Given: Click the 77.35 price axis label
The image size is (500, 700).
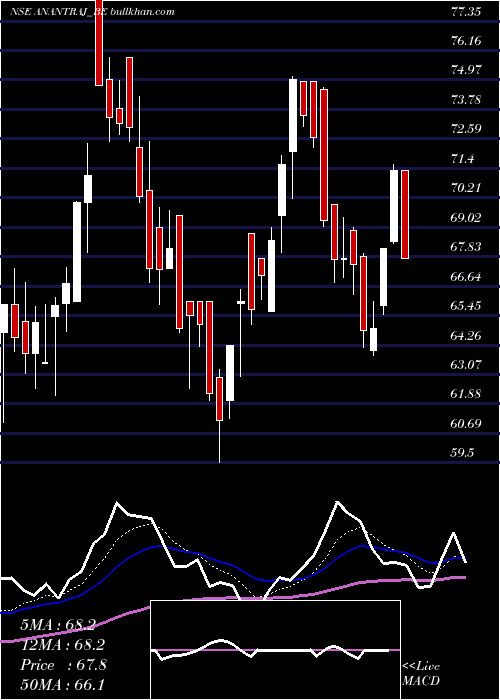Looking at the screenshot, I should point(466,12).
